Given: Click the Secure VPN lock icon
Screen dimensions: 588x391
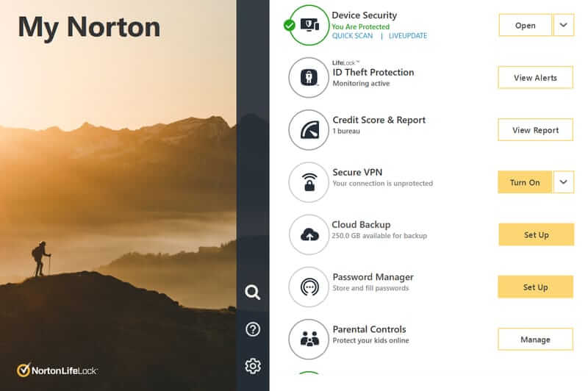Looking at the screenshot, I should coord(309,182).
